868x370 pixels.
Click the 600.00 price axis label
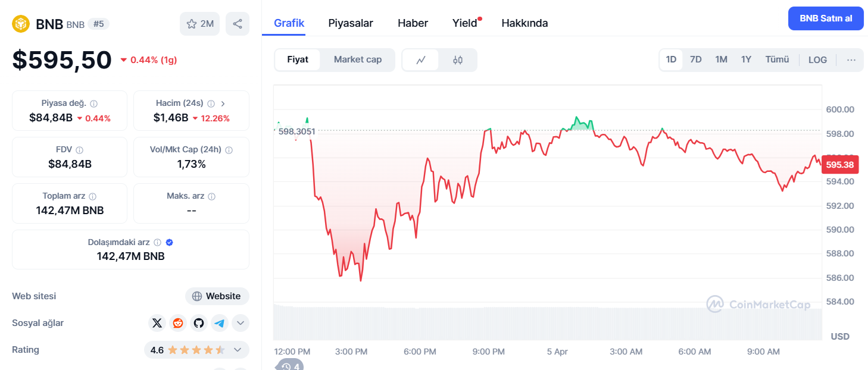pyautogui.click(x=840, y=109)
